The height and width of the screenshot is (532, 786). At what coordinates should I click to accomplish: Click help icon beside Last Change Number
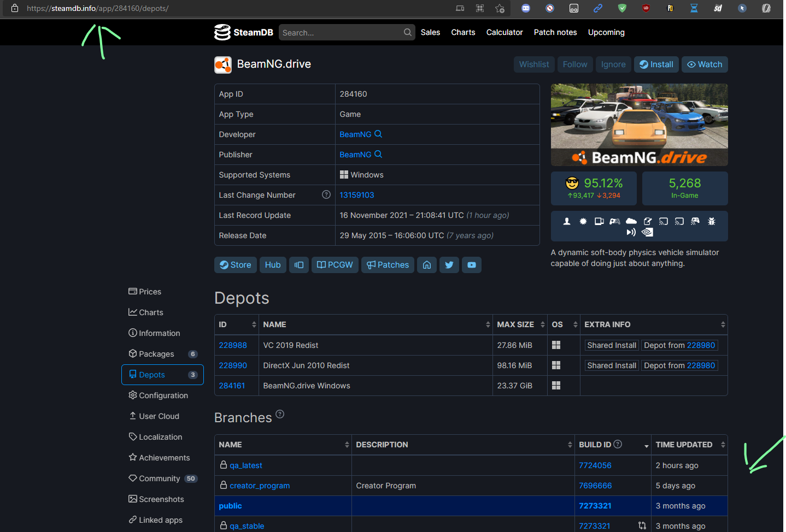coord(326,194)
